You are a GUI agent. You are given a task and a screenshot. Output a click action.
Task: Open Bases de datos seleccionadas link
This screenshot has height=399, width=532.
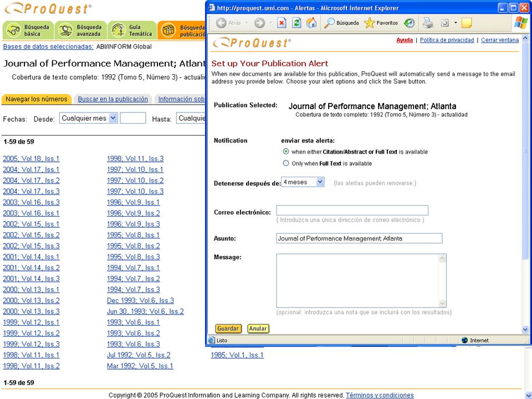[x=48, y=47]
